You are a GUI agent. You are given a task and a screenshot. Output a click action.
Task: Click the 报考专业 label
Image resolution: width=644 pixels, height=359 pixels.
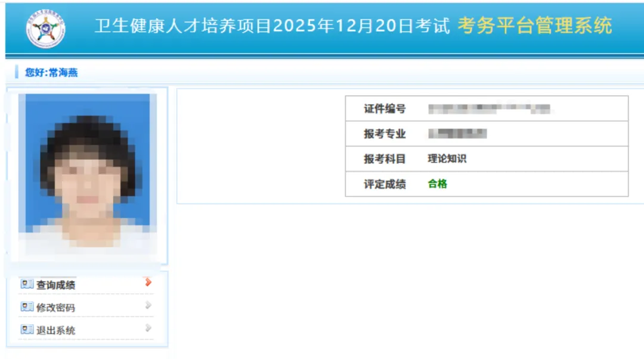pyautogui.click(x=385, y=134)
